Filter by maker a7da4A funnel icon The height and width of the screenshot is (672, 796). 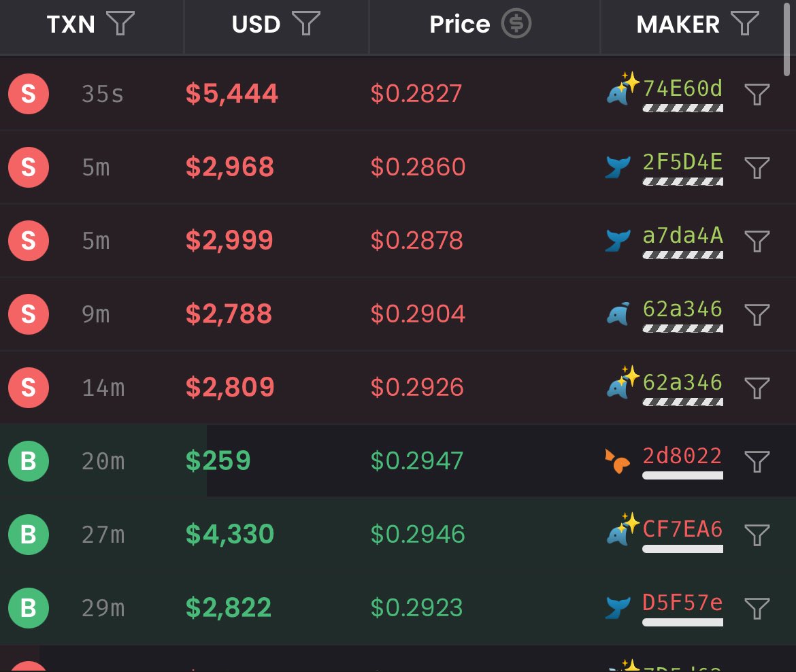pyautogui.click(x=757, y=241)
